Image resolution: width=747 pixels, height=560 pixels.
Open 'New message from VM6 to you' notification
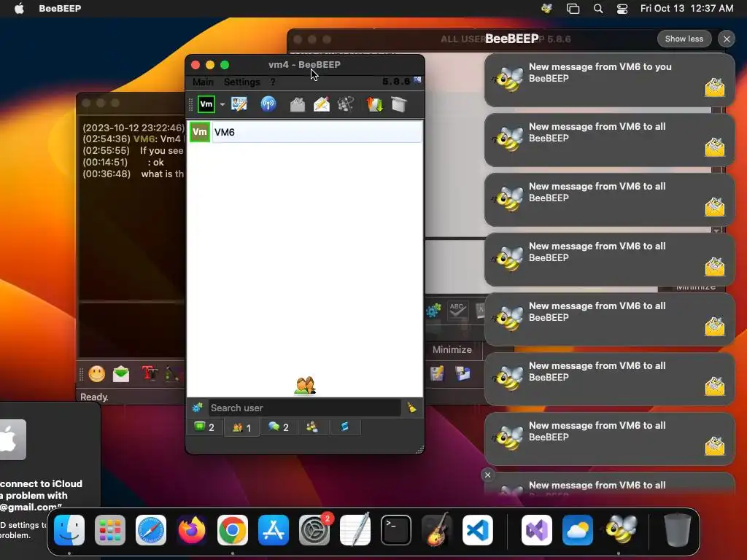click(609, 79)
